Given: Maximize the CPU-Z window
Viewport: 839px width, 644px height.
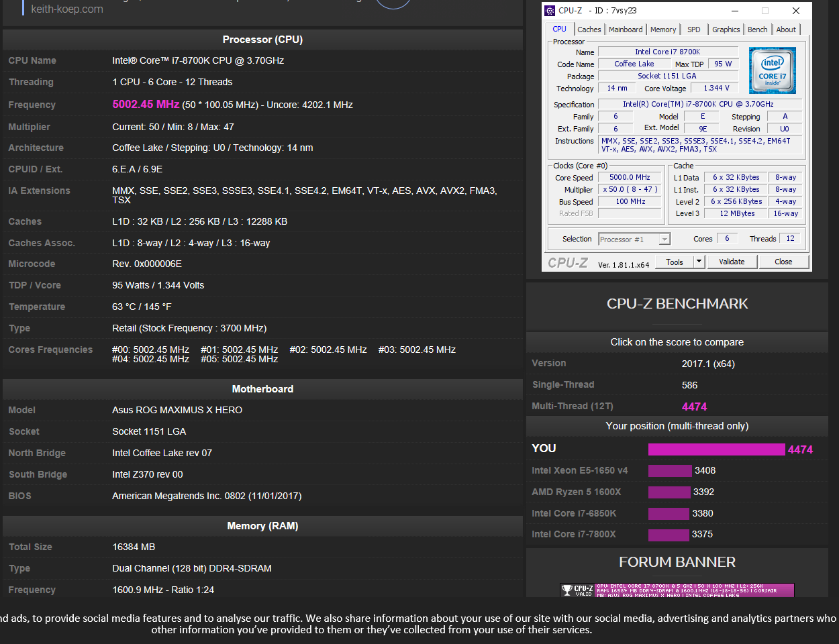Looking at the screenshot, I should [765, 11].
